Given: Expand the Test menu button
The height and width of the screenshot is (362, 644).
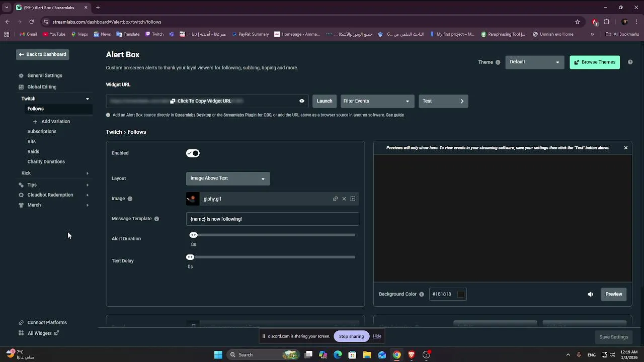Looking at the screenshot, I should (x=443, y=101).
